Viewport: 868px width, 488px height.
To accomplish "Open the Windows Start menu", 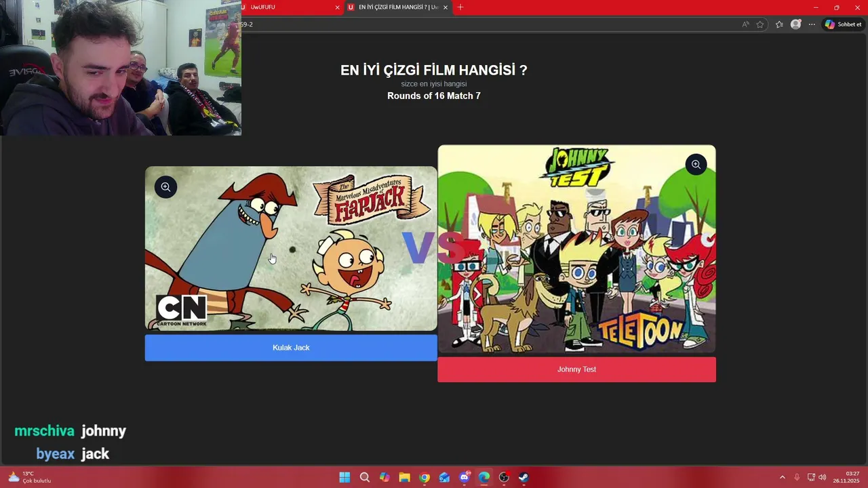I will click(344, 477).
